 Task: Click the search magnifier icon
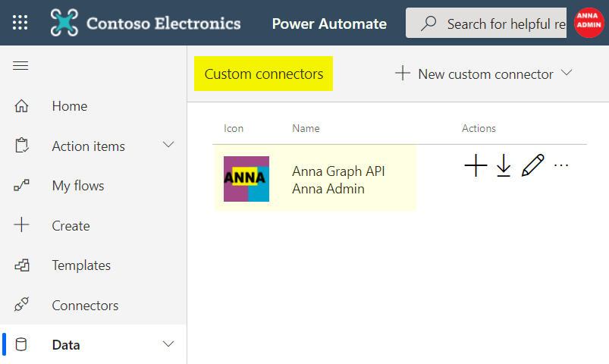click(428, 24)
